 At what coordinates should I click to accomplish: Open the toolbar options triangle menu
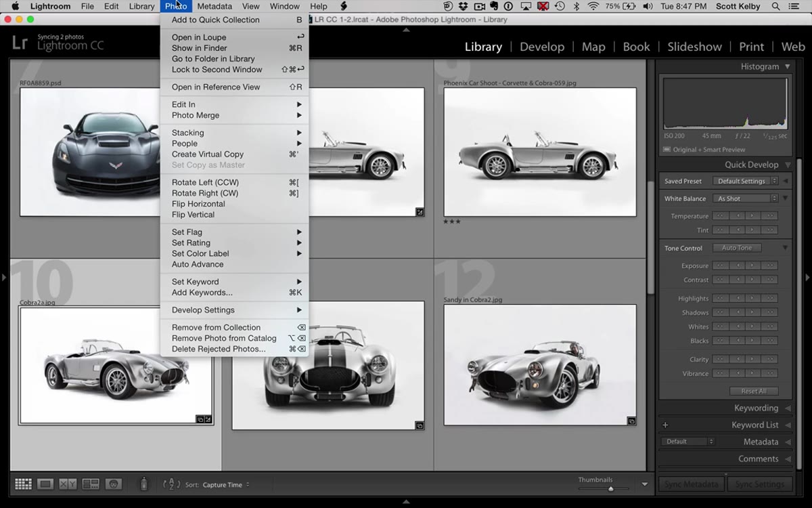pyautogui.click(x=644, y=484)
